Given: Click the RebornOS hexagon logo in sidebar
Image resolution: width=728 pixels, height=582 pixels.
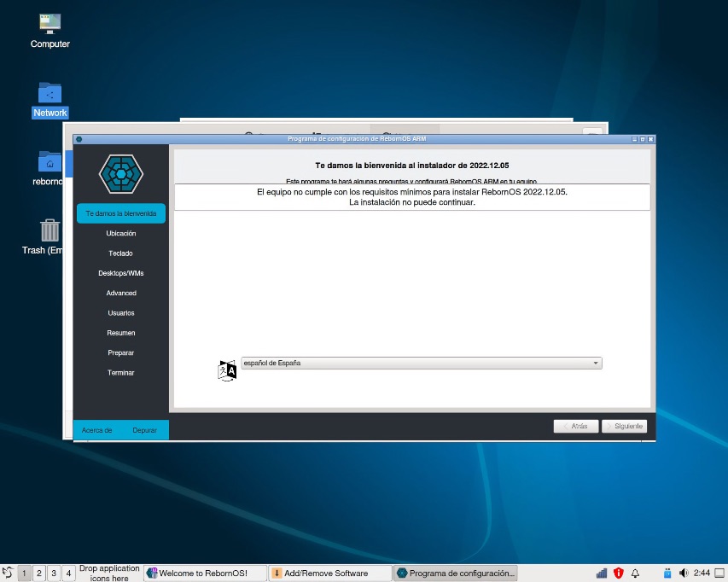Looking at the screenshot, I should (120, 174).
